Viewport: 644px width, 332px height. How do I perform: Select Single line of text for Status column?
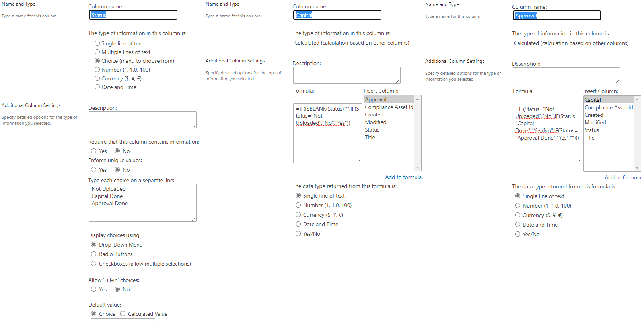97,43
